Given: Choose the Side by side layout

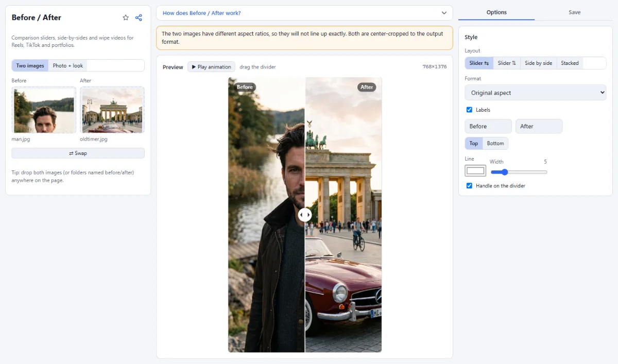Looking at the screenshot, I should [538, 63].
